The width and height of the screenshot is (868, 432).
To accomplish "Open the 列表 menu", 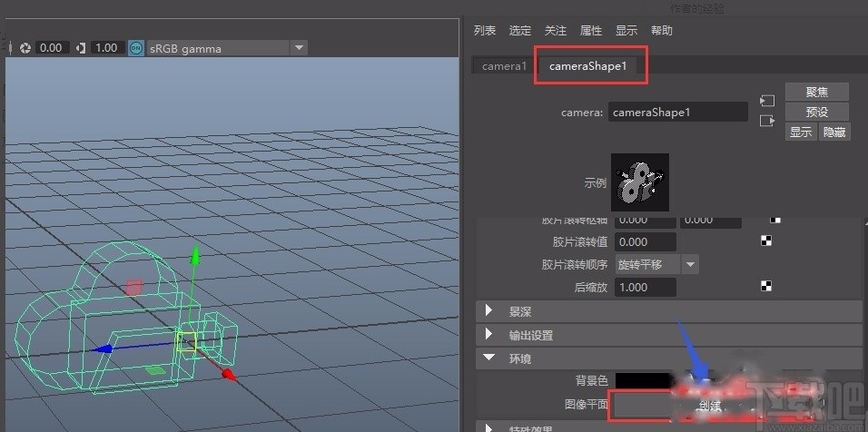I will click(485, 31).
